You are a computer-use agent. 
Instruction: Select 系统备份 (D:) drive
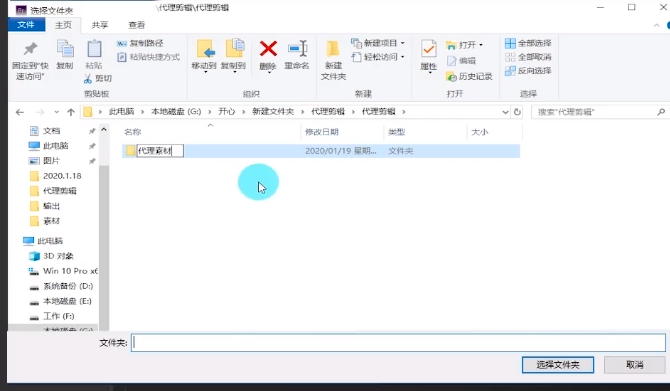tap(68, 286)
